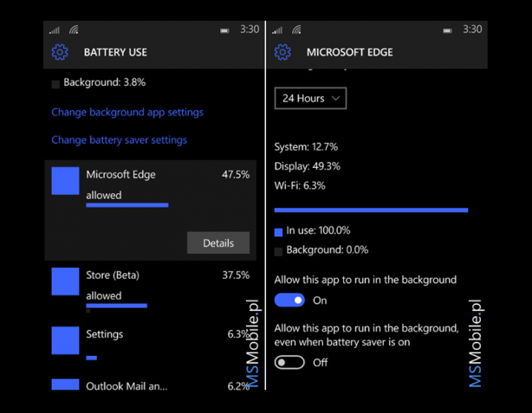Select Store (Beta) app tile icon

pyautogui.click(x=65, y=281)
